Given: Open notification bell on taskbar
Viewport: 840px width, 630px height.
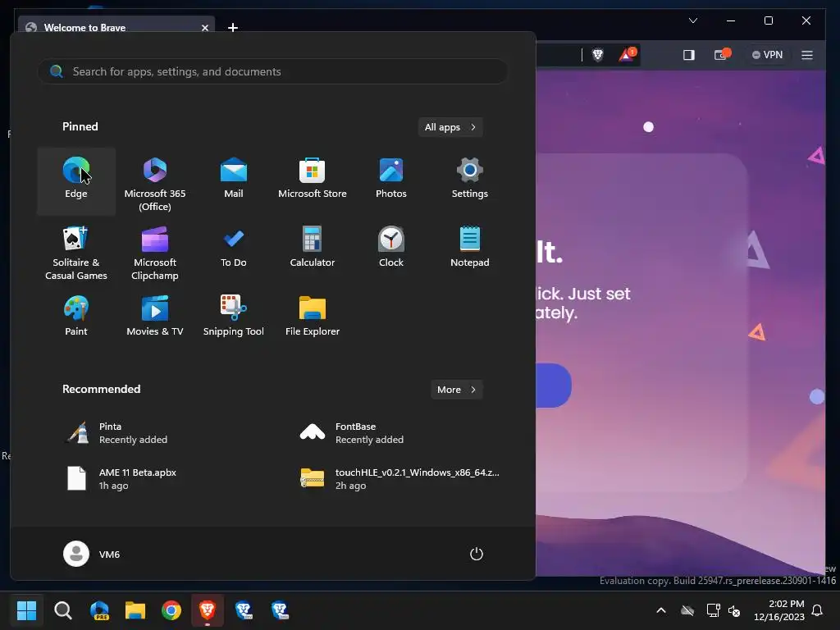Looking at the screenshot, I should 817,610.
